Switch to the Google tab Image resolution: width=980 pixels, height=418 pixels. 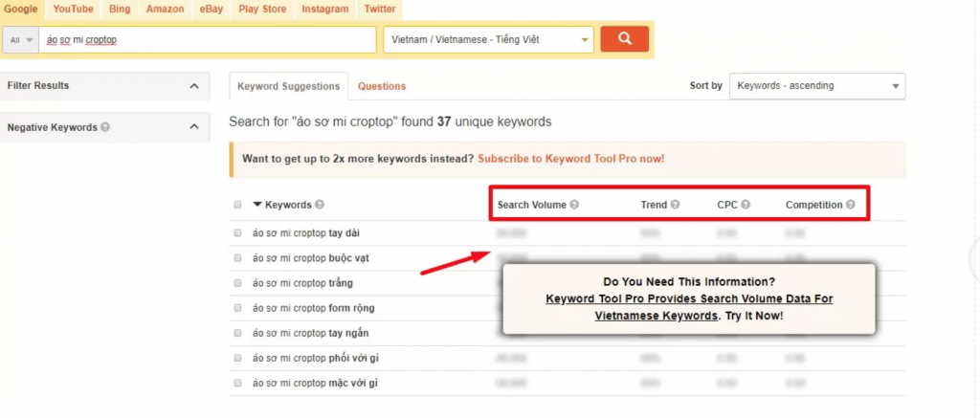point(21,9)
